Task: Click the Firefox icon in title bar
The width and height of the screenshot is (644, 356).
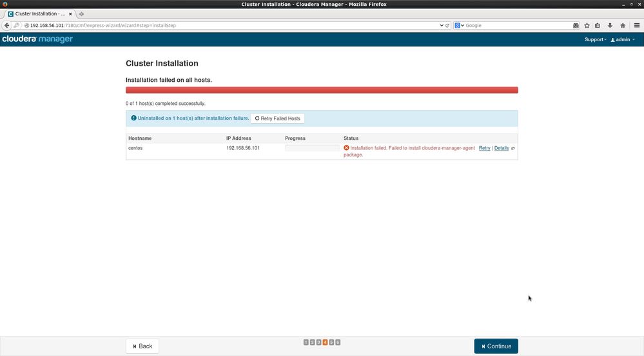Action: coord(5,4)
